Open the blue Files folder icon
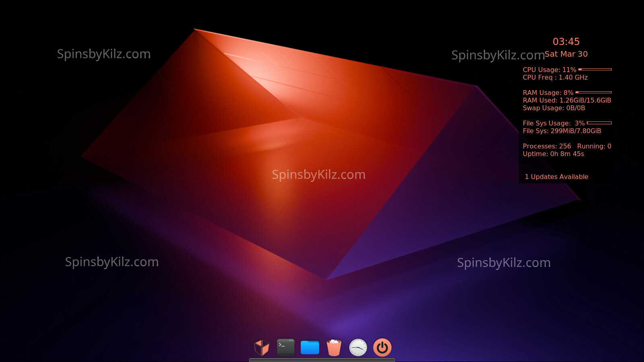The image size is (644, 362). coord(310,348)
